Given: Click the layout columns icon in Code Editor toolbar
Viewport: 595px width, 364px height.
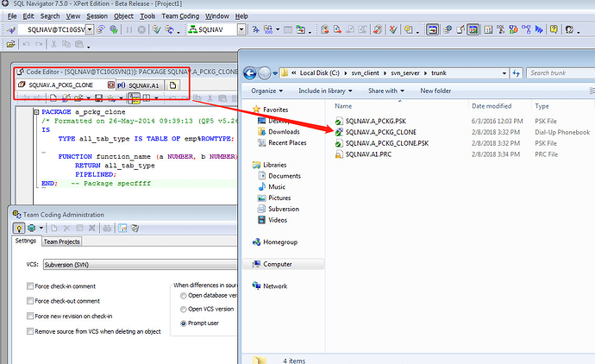Looking at the screenshot, I should click(x=147, y=98).
